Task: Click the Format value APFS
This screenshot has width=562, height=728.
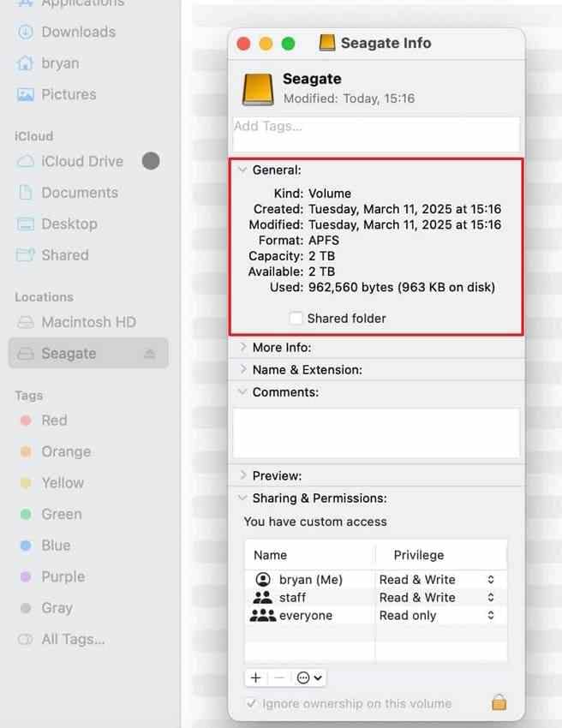Action: [324, 240]
